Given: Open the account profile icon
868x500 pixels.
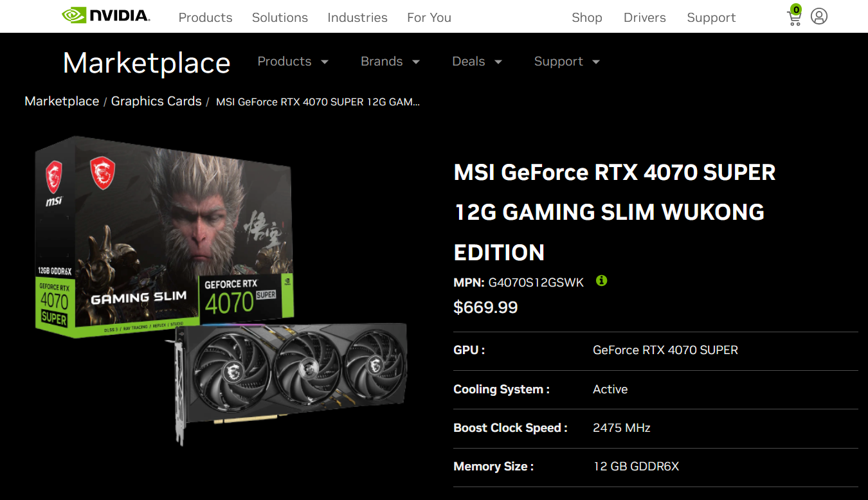Looking at the screenshot, I should coord(818,16).
